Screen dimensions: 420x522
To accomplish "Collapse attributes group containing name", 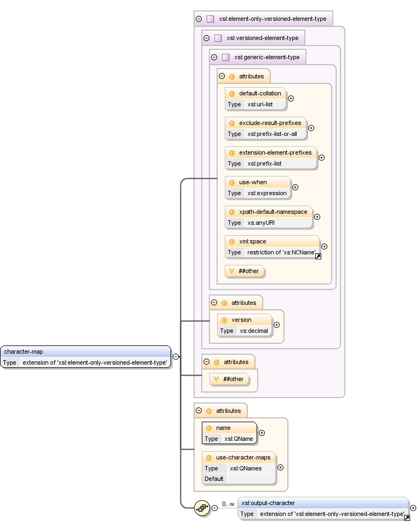I will (198, 411).
